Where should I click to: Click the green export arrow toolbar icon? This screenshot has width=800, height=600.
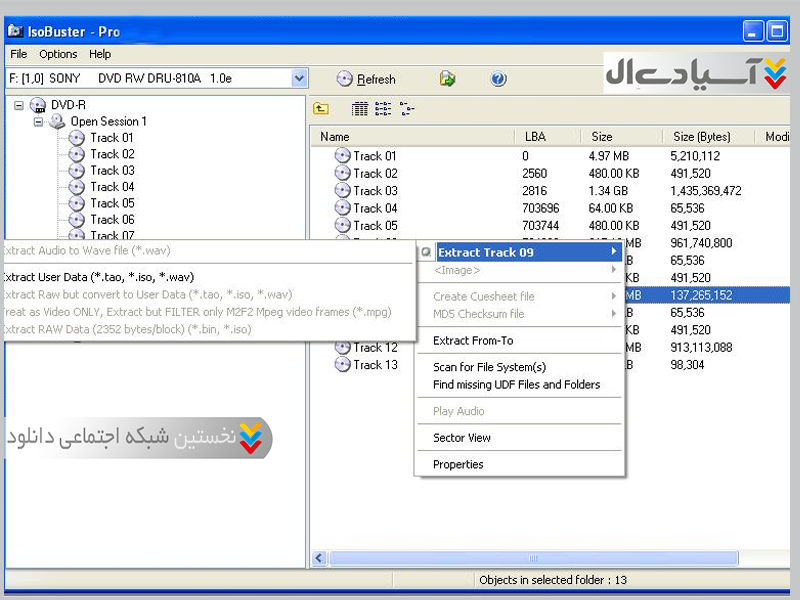coord(447,79)
